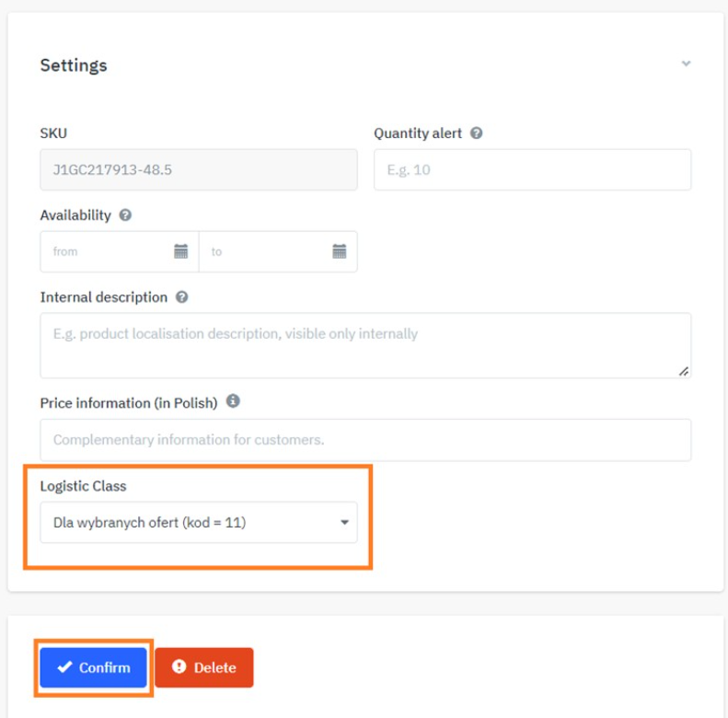This screenshot has height=718, width=728.
Task: Focus the Internal description text area
Action: [x=365, y=345]
